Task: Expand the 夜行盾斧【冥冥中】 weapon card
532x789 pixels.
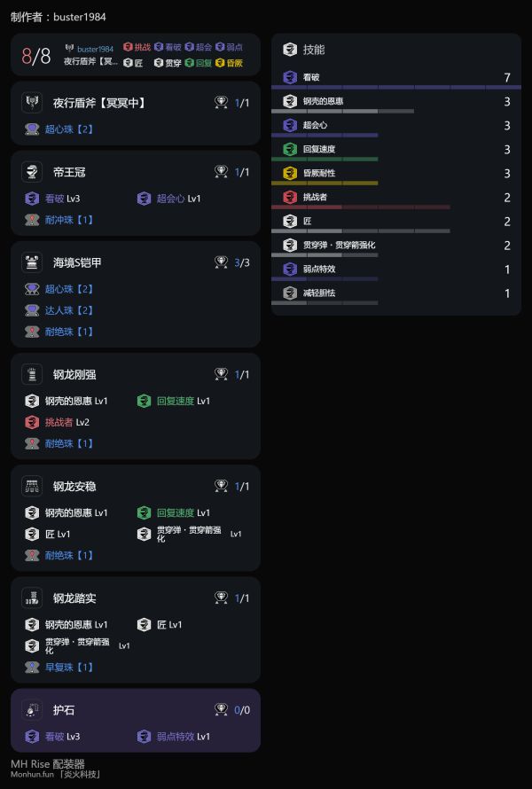Action: (x=136, y=102)
